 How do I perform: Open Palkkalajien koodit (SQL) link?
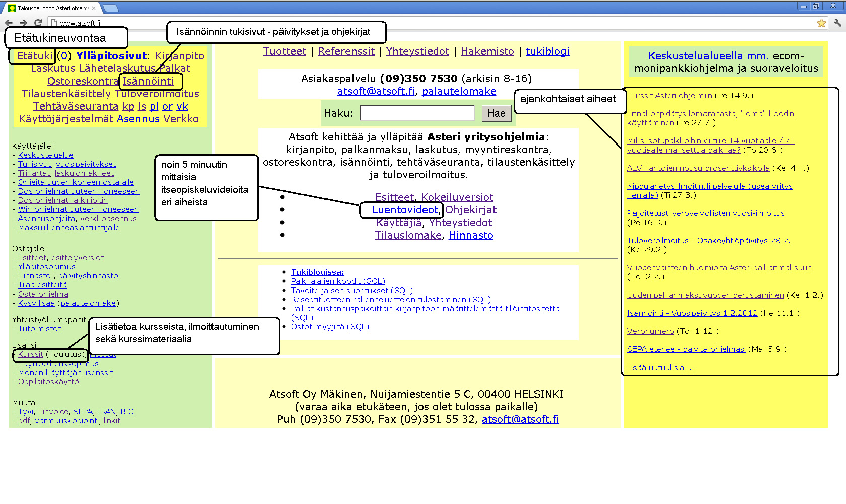[x=338, y=281]
